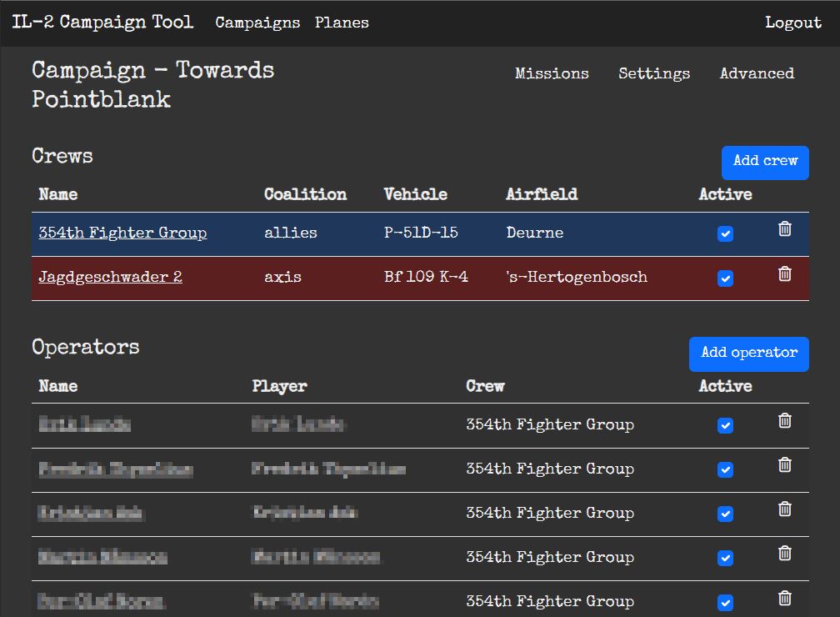Remove the second operator using trash icon

[784, 465]
